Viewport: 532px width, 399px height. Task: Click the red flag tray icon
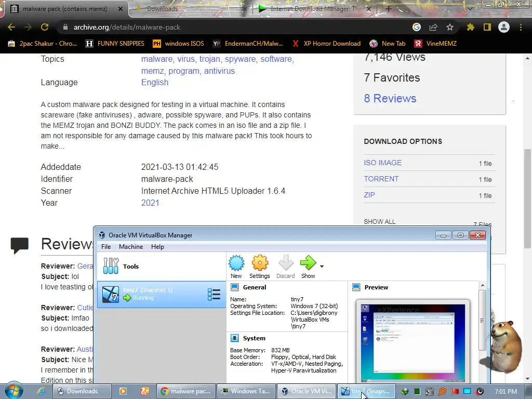coord(455,392)
